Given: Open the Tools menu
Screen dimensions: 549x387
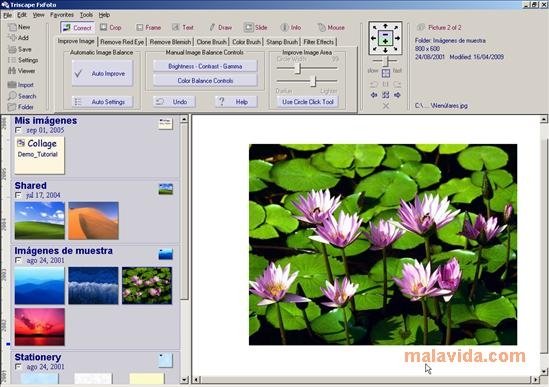Looking at the screenshot, I should click(86, 15).
